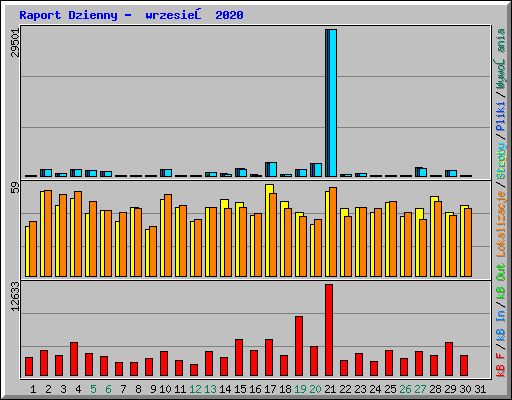Select the cyan bar for day 20
512x400 pixels.
click(318, 170)
